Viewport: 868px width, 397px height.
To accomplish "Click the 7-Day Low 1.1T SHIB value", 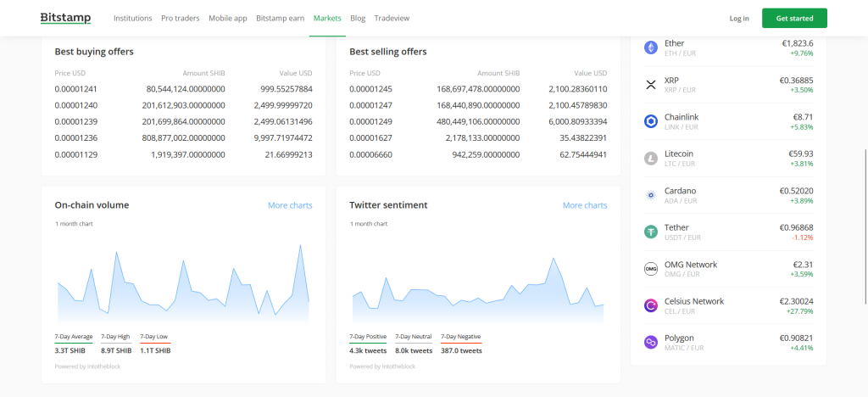I will click(x=156, y=351).
